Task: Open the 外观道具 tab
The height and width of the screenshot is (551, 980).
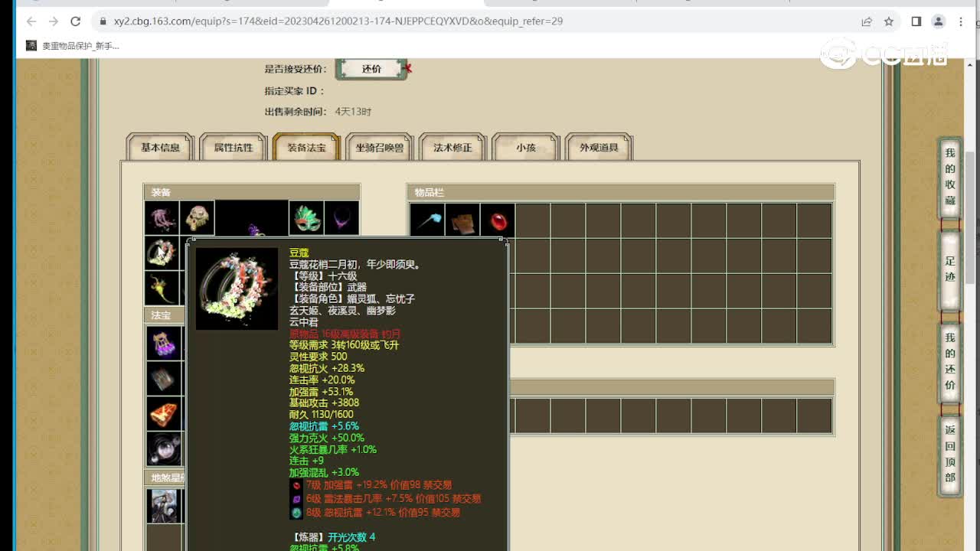Action: coord(599,147)
